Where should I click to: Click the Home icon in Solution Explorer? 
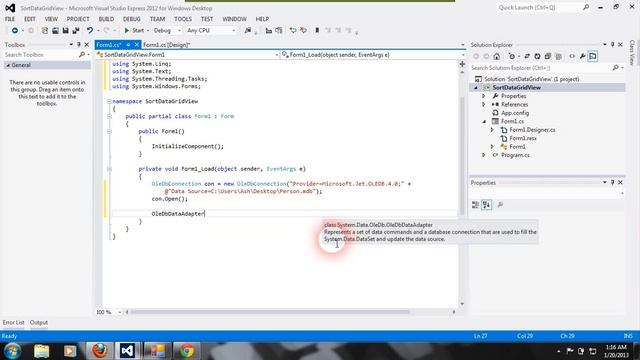497,56
